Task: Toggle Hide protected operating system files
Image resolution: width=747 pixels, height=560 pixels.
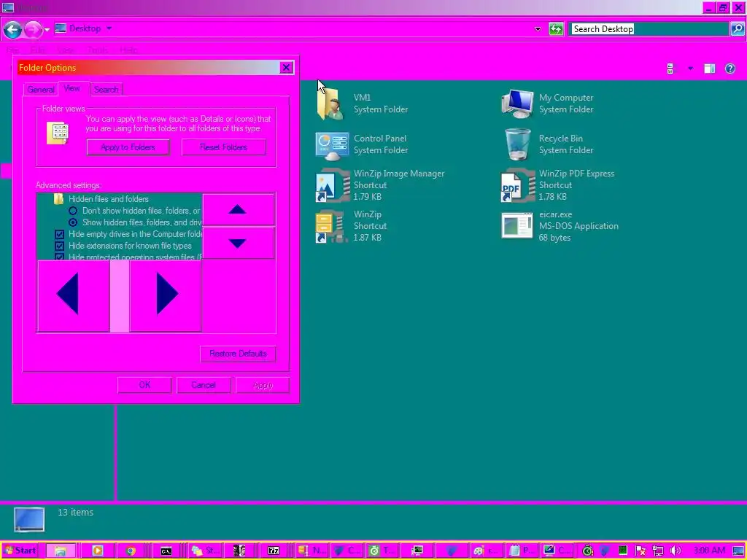Action: point(60,257)
